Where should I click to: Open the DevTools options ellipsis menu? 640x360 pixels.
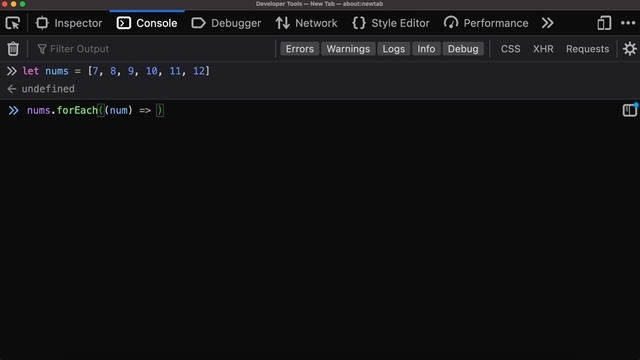point(628,23)
